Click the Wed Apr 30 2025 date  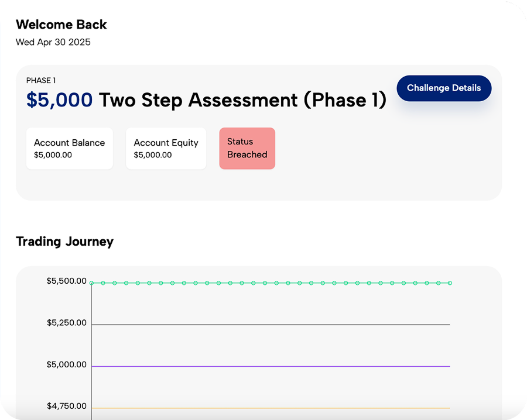click(x=53, y=42)
